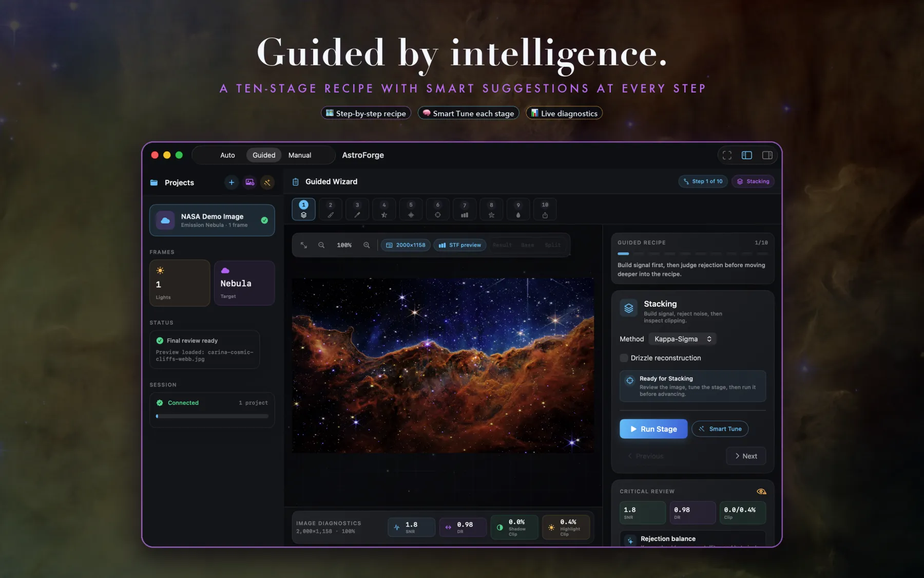
Task: Click the Lights frame card
Action: 180,283
